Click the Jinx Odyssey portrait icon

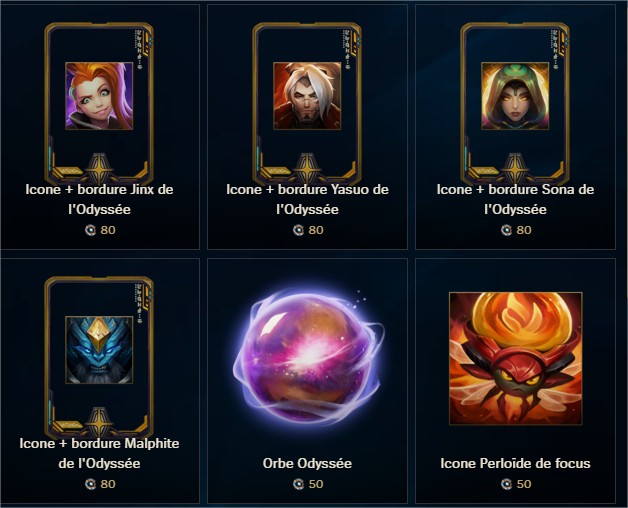point(99,96)
